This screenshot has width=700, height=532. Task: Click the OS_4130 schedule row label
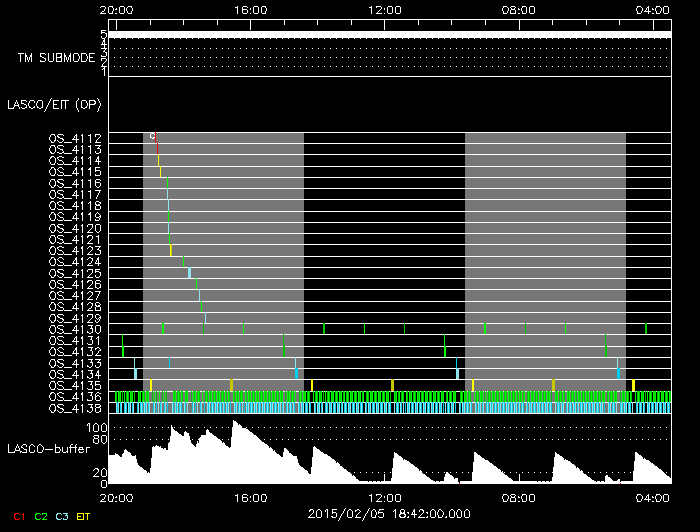(x=75, y=329)
